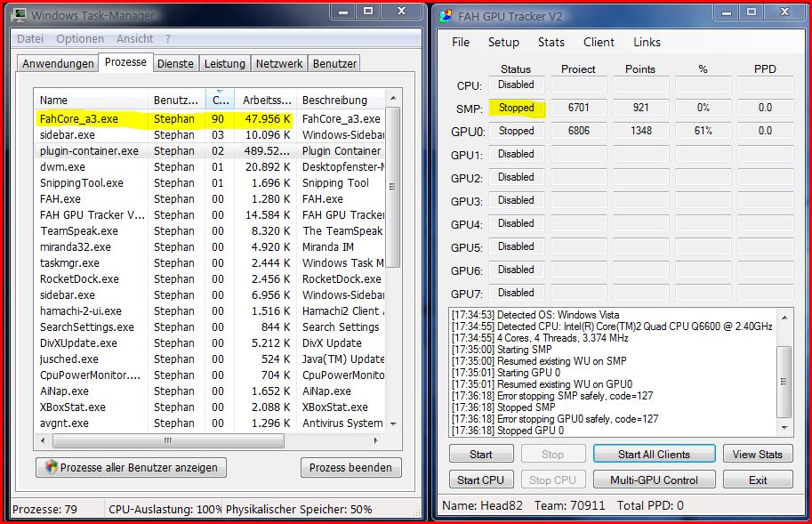Switch to the Netzwerk tab
The width and height of the screenshot is (812, 524).
tap(279, 64)
